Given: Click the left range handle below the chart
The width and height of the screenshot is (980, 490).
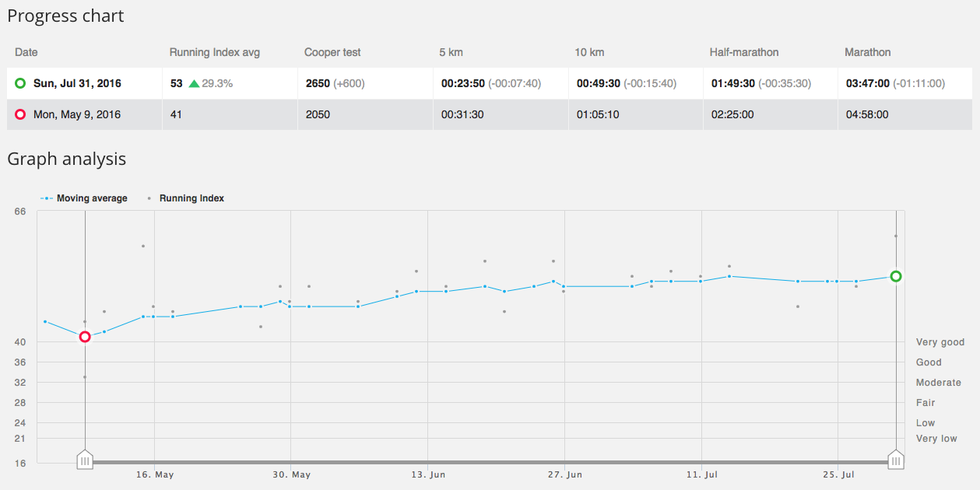Looking at the screenshot, I should pyautogui.click(x=85, y=460).
